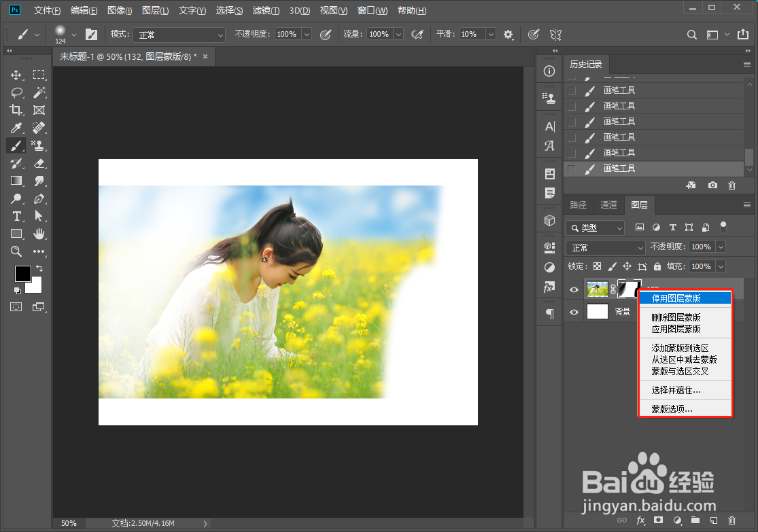
Task: Toggle pressure for opacity button
Action: point(326,34)
